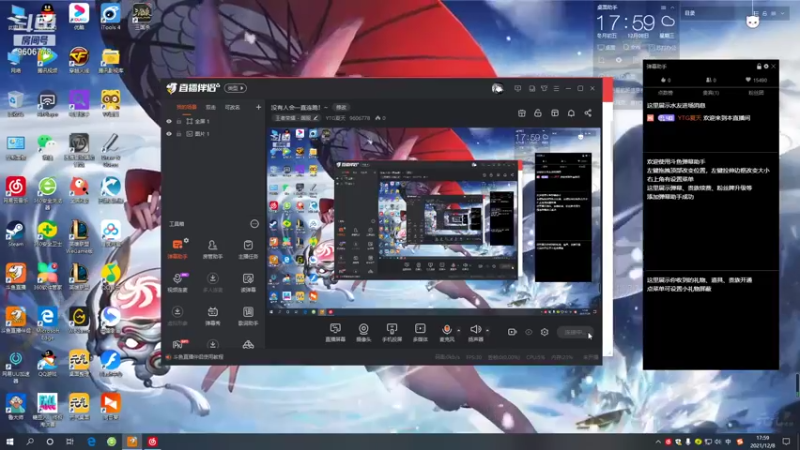800x450 pixels.
Task: Expand the 目录 widget dropdown chevron
Action: point(782,13)
